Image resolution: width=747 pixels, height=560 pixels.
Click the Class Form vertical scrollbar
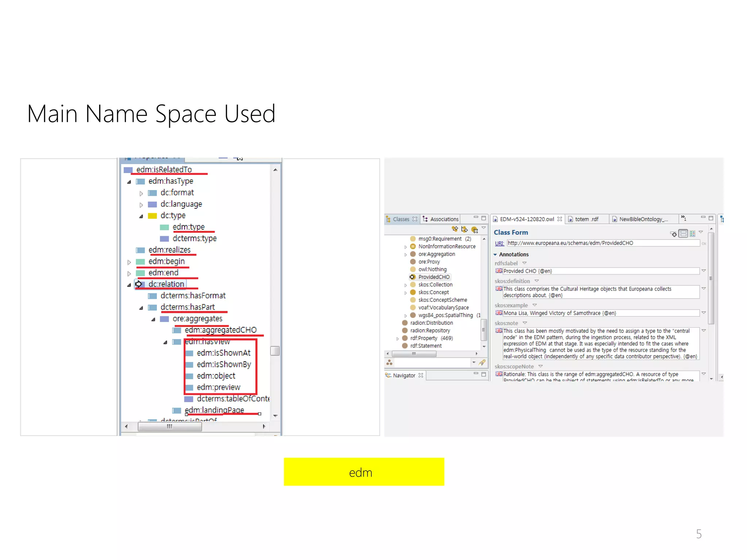coord(711,278)
